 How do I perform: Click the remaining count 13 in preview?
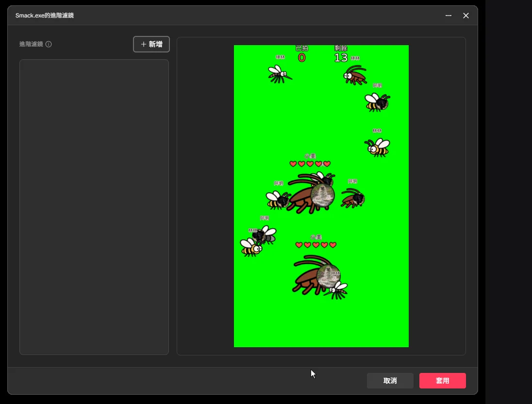point(341,58)
